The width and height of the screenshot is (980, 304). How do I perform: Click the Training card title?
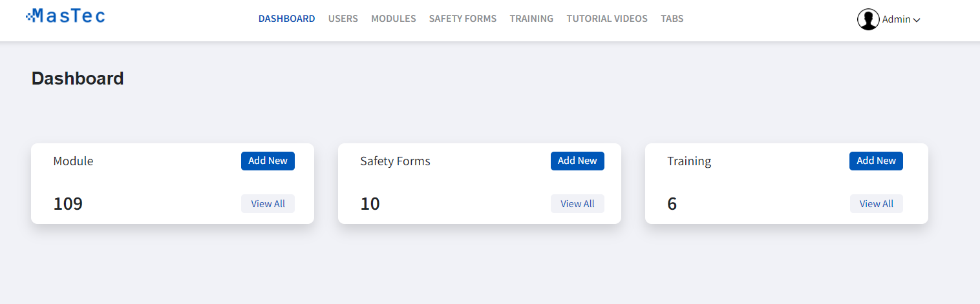point(689,161)
